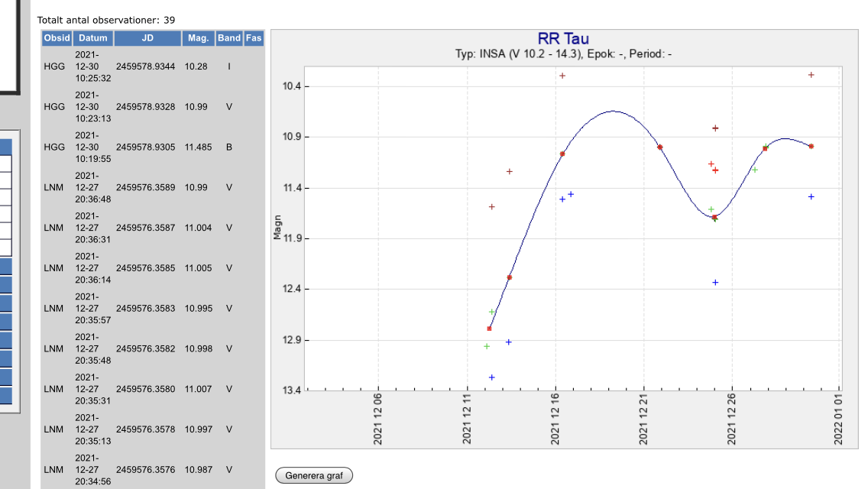The height and width of the screenshot is (489, 868).
Task: Click the brown plus marker at top right
Action: (811, 75)
